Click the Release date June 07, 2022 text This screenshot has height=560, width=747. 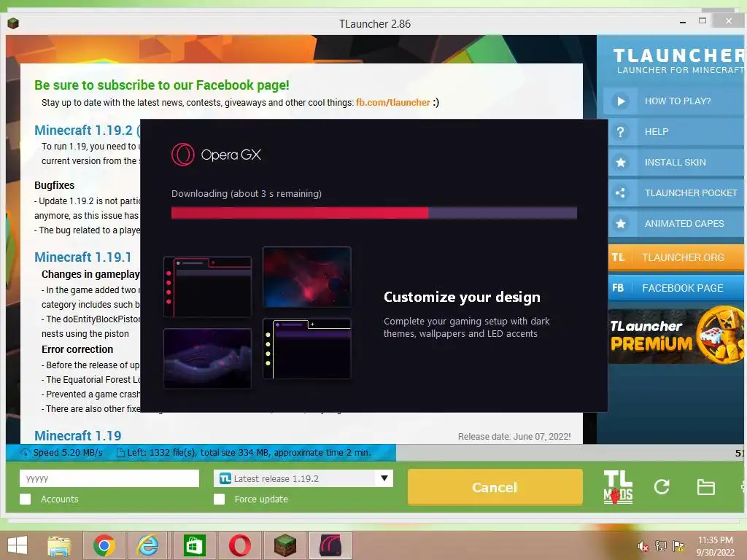click(514, 437)
